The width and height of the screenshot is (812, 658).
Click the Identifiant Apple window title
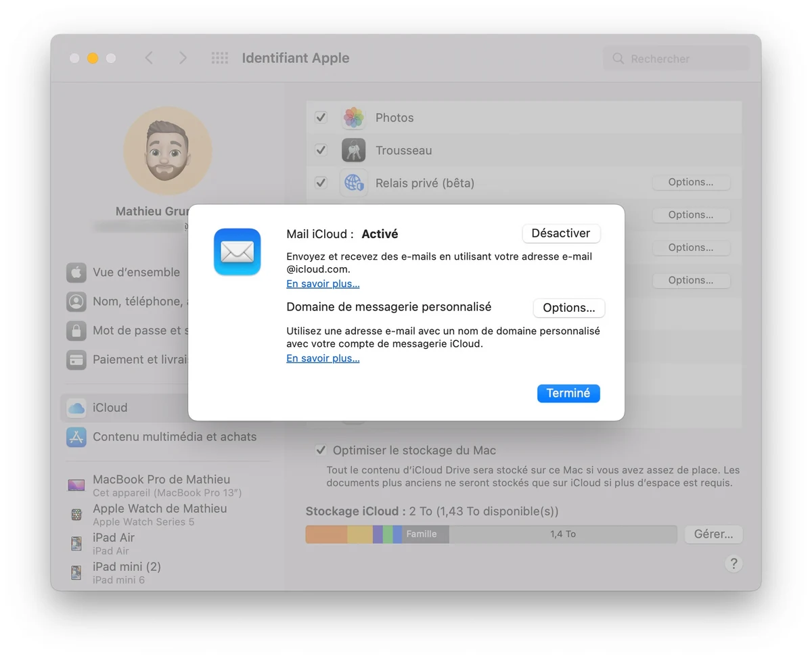click(x=296, y=58)
